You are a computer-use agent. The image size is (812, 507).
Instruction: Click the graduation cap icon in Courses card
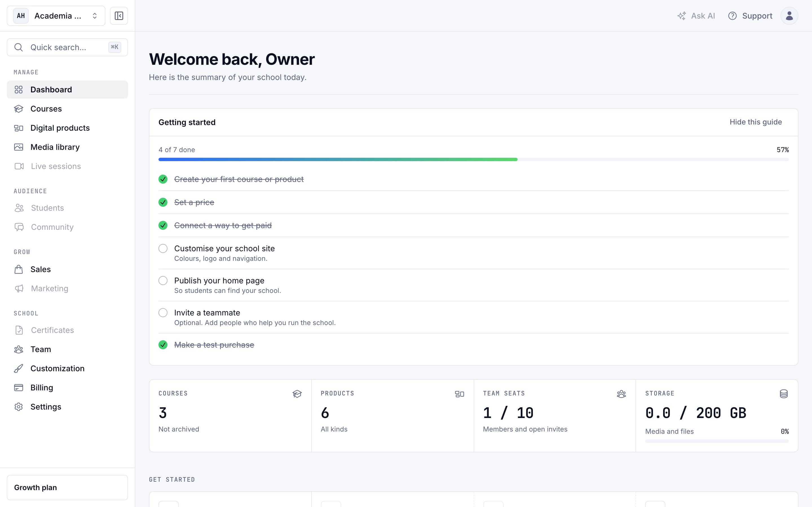click(x=297, y=394)
